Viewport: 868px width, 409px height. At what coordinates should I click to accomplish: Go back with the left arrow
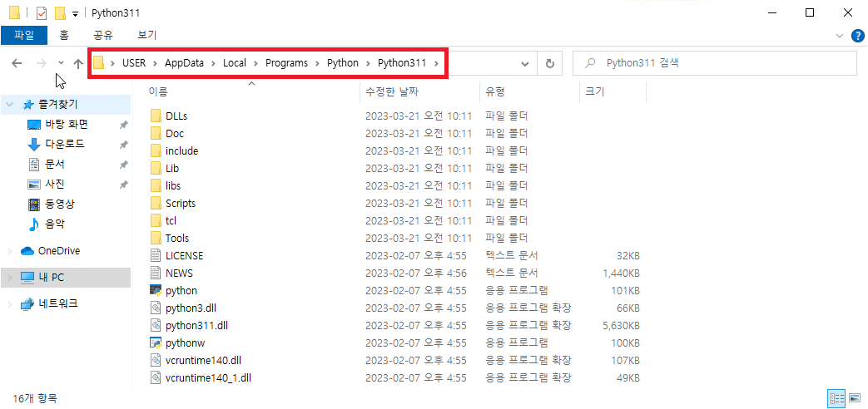[17, 63]
